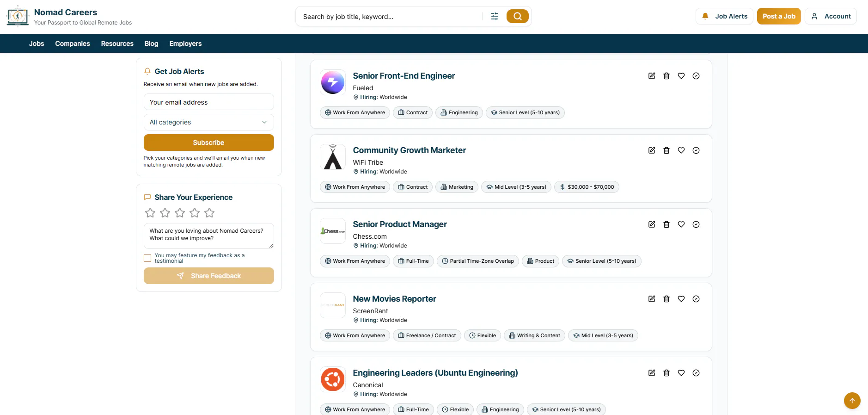Click the scroll-to-top arrow button
This screenshot has height=415, width=868.
coord(852,401)
